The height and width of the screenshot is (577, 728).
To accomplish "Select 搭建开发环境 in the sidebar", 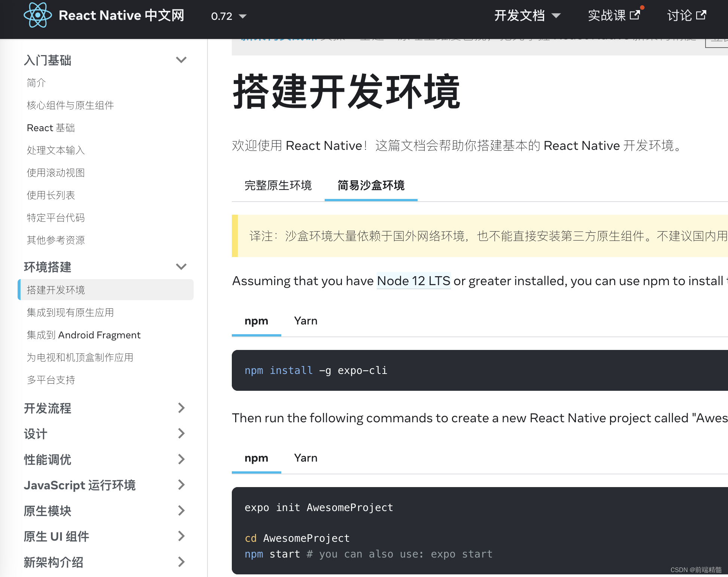I will click(x=106, y=290).
